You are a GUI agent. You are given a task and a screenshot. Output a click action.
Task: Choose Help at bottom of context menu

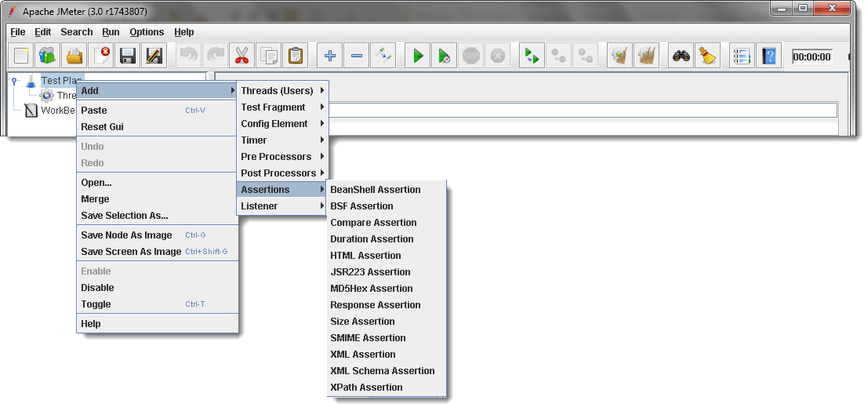158,324
